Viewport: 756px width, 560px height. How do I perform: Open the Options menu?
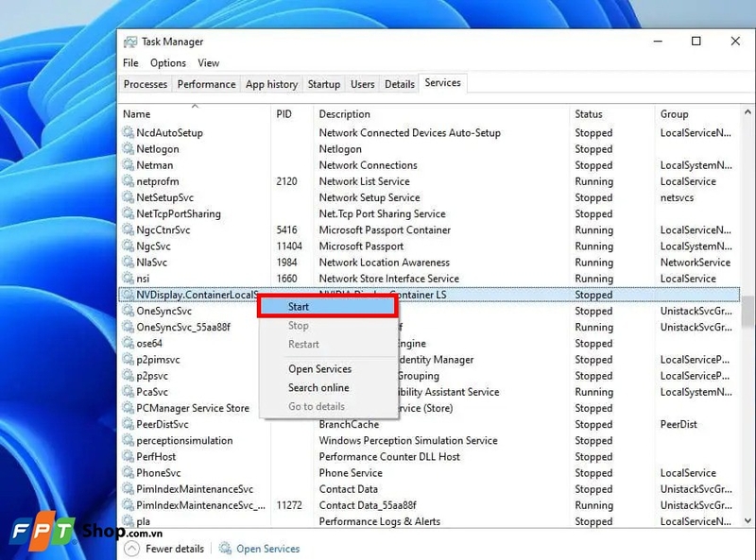click(x=168, y=63)
